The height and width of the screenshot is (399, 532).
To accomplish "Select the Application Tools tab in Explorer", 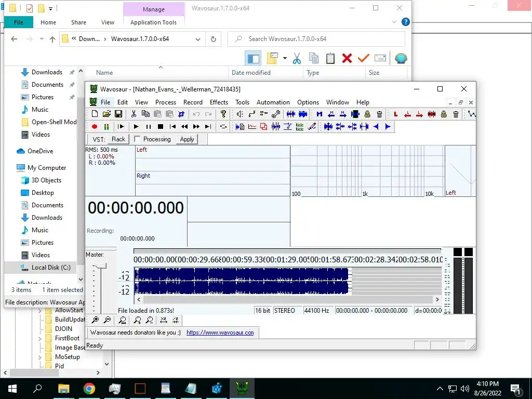I will point(153,22).
